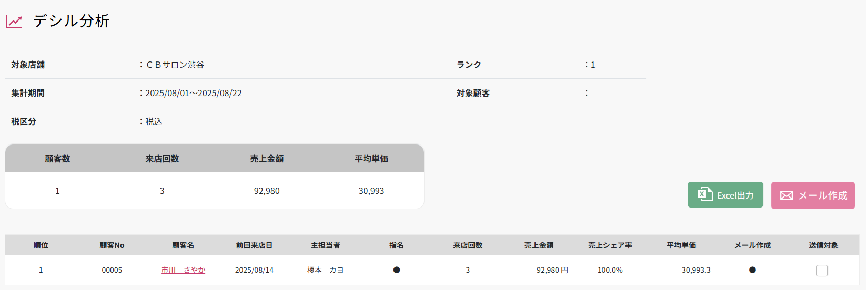Click the 100.0% sales share cell
The height and width of the screenshot is (290, 868).
click(610, 270)
